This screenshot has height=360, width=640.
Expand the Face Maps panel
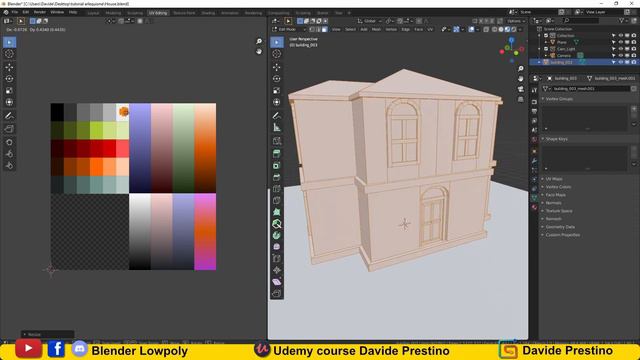pos(556,195)
